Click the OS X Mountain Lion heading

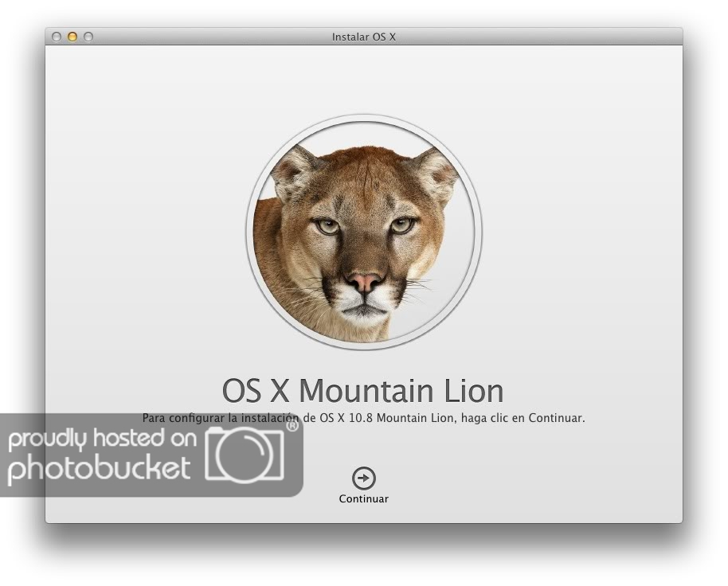pos(363,391)
